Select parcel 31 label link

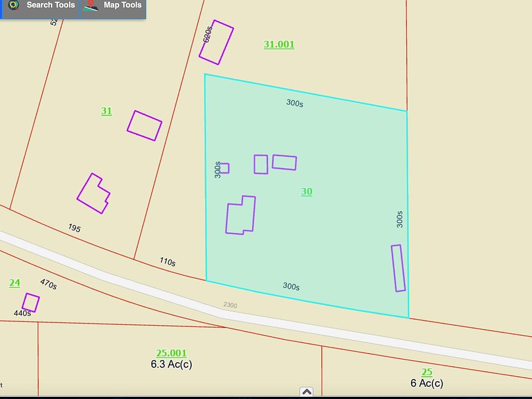pos(106,111)
